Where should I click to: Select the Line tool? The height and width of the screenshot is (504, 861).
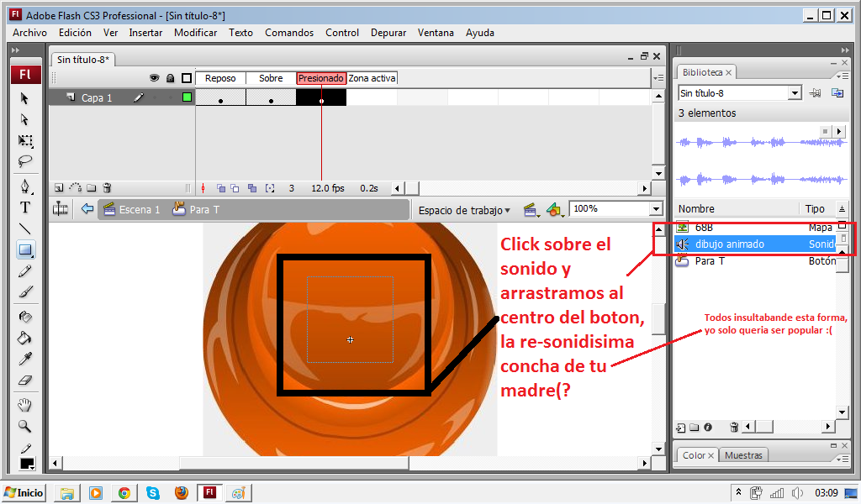click(25, 228)
